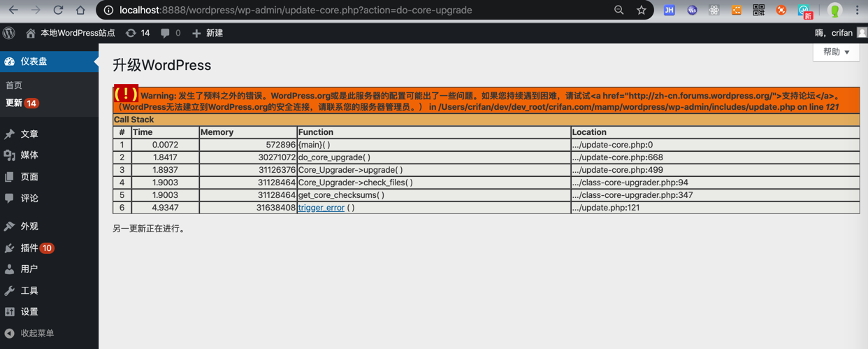Open updates counter showing 14 in admin bar
868x349 pixels.
click(x=138, y=33)
